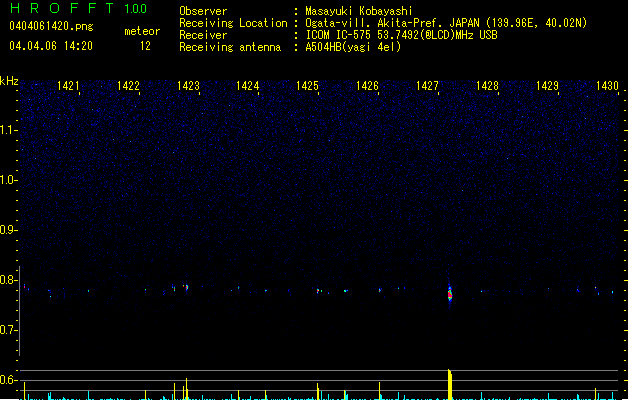
Task: Click the date stamp 04.04.06 14:20
Action: 51,46
